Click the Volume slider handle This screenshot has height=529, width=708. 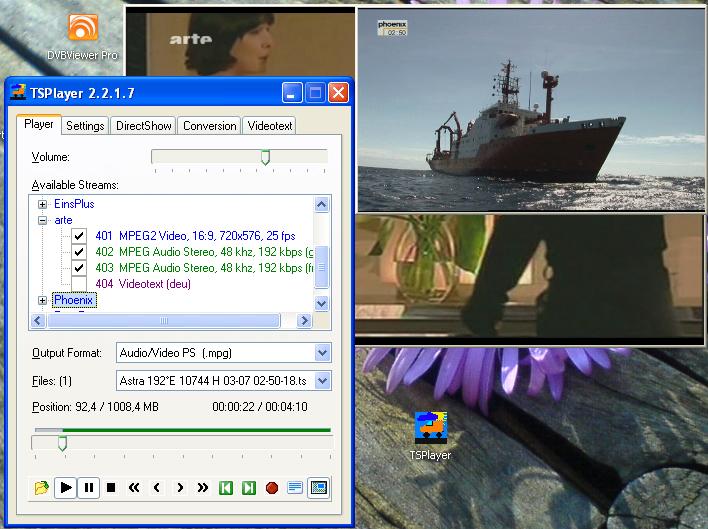tap(265, 157)
